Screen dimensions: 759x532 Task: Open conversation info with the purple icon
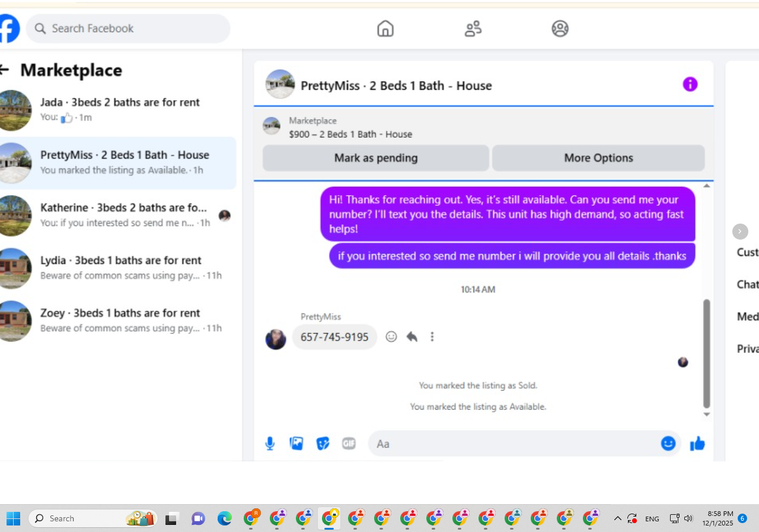tap(690, 84)
